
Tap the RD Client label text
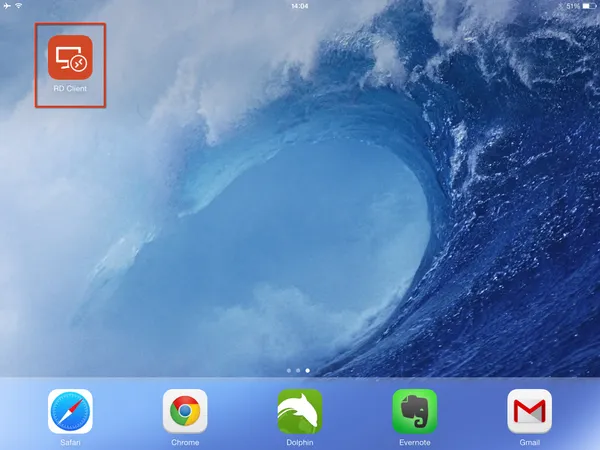(70, 88)
